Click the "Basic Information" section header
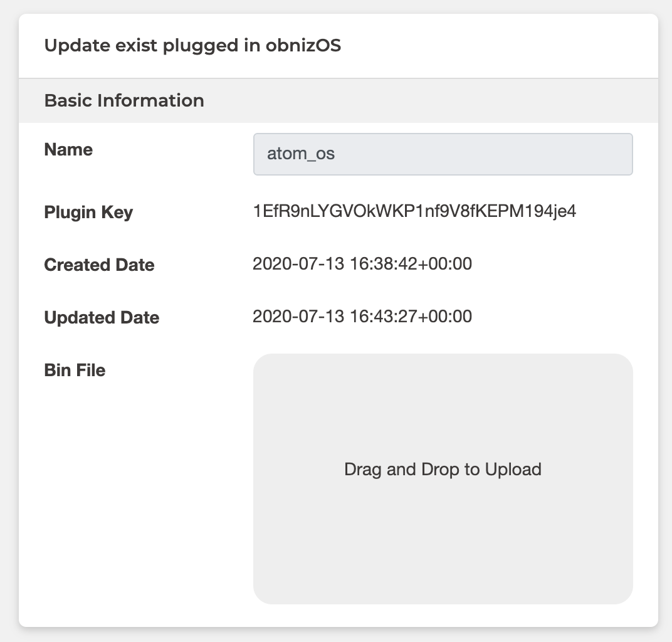The height and width of the screenshot is (642, 672). (124, 100)
